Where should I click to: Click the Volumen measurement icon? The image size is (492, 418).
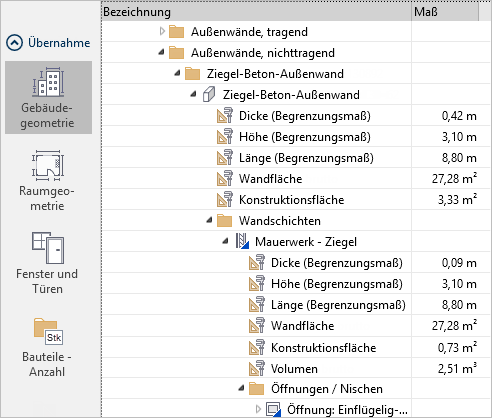pyautogui.click(x=257, y=368)
